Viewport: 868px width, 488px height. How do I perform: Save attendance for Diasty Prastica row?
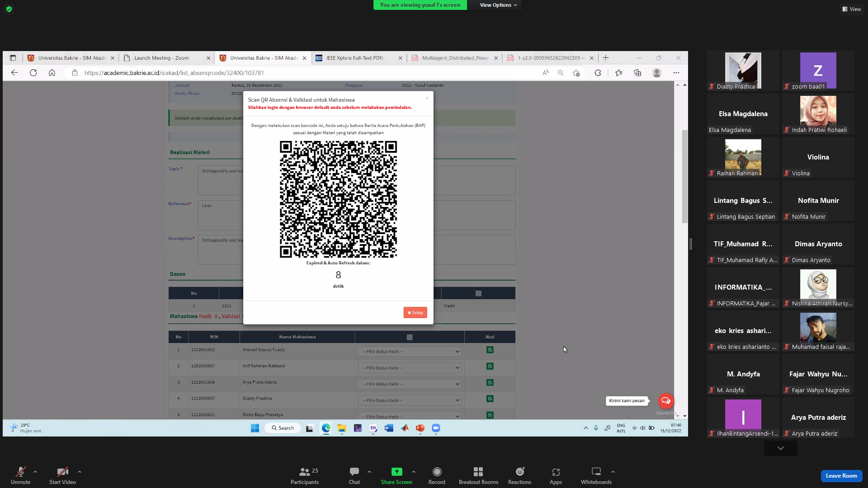(490, 399)
